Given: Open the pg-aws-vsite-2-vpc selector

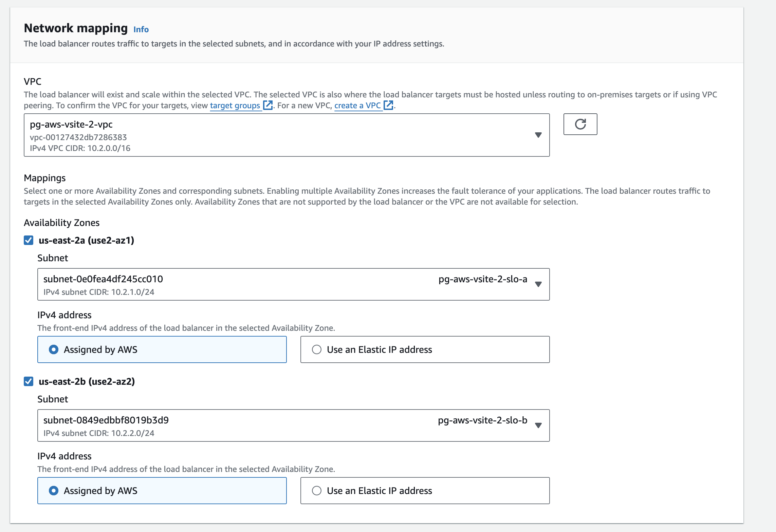Looking at the screenshot, I should 287,135.
